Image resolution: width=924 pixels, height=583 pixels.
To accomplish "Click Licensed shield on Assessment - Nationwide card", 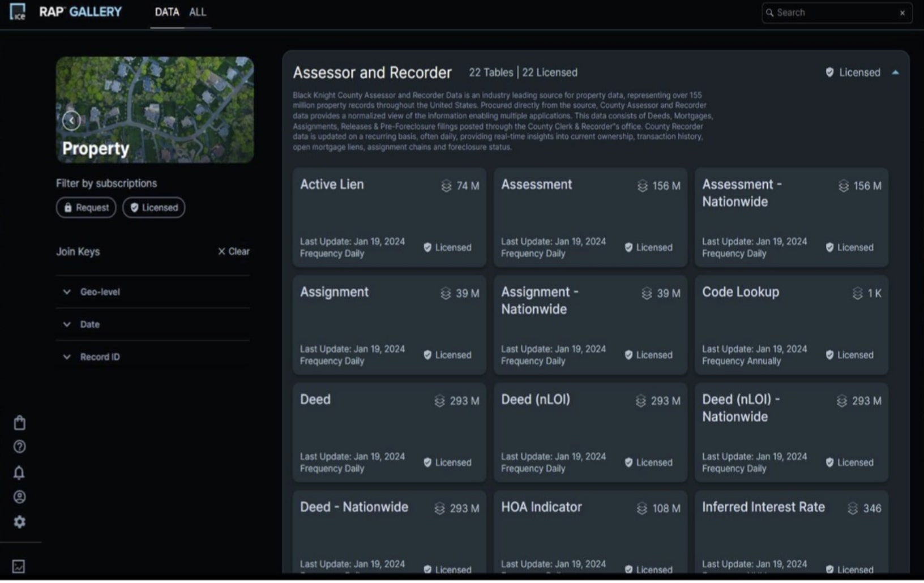I will tap(829, 247).
